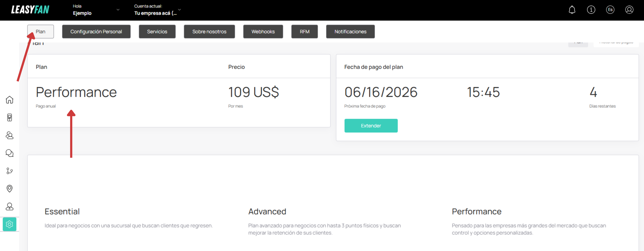This screenshot has width=644, height=251.
Task: Click the 06/16/2026 payment date
Action: [381, 92]
